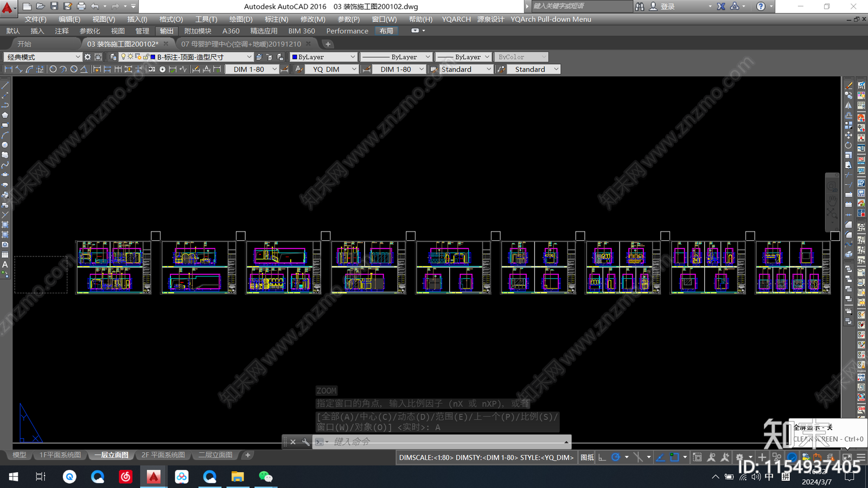The height and width of the screenshot is (488, 868).
Task: Click the blue layer color swatch
Action: pos(152,57)
